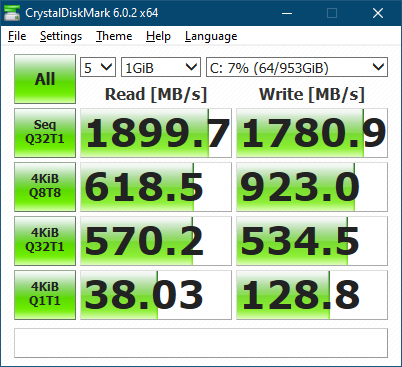The width and height of the screenshot is (402, 367).
Task: Start the Seq Q32T1 test
Action: point(45,133)
